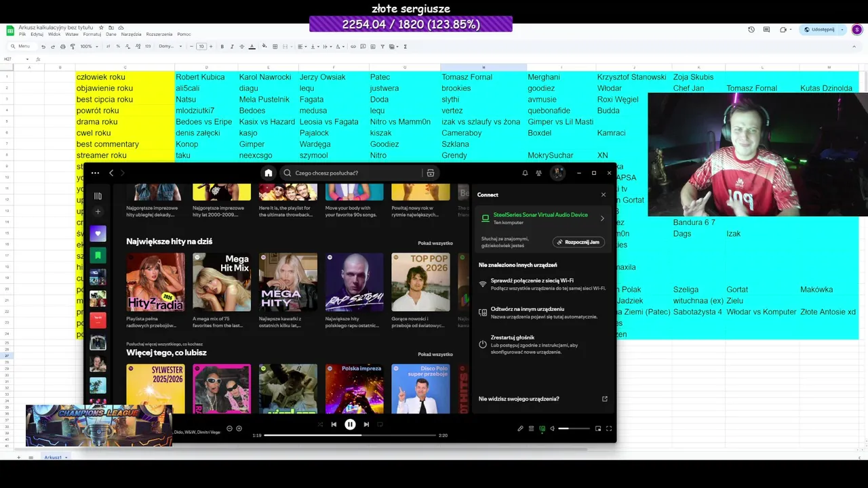Open 'Mega Hit Mix' playlist cover
Screen dimensions: 868x488
[222, 282]
